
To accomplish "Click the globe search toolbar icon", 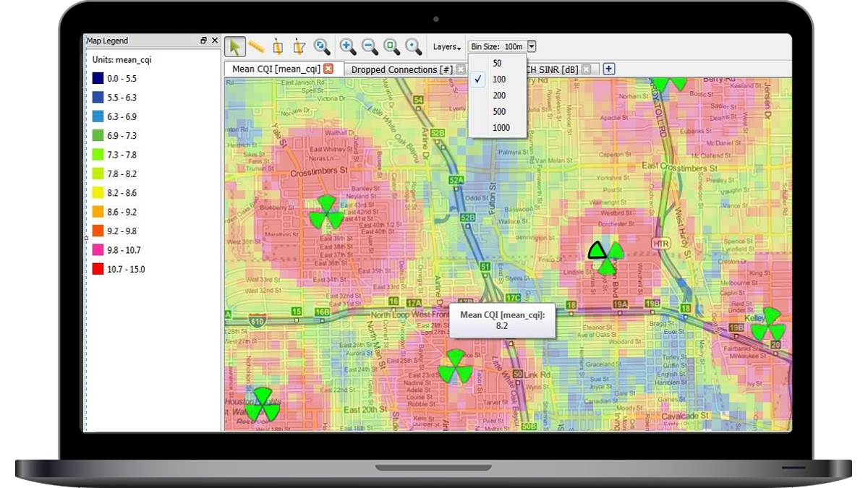I will tap(322, 47).
